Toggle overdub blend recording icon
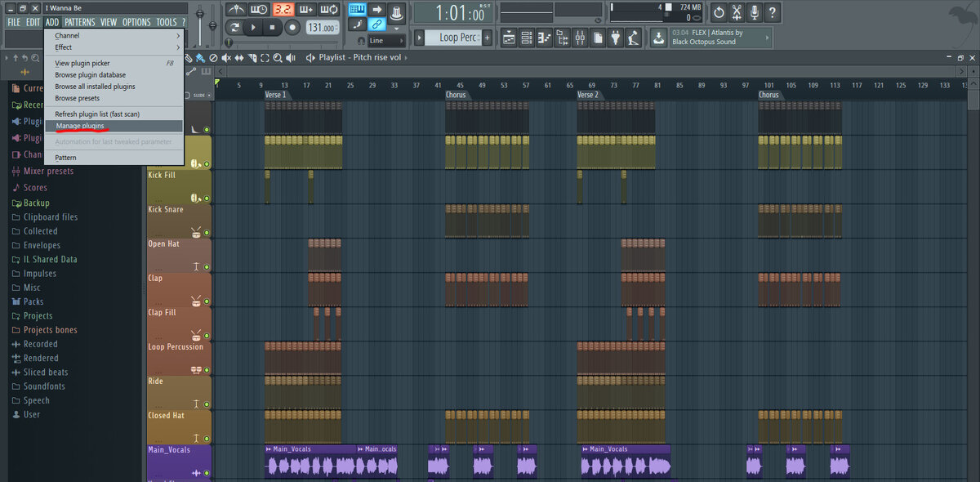This screenshot has height=482, width=980. coord(306,9)
